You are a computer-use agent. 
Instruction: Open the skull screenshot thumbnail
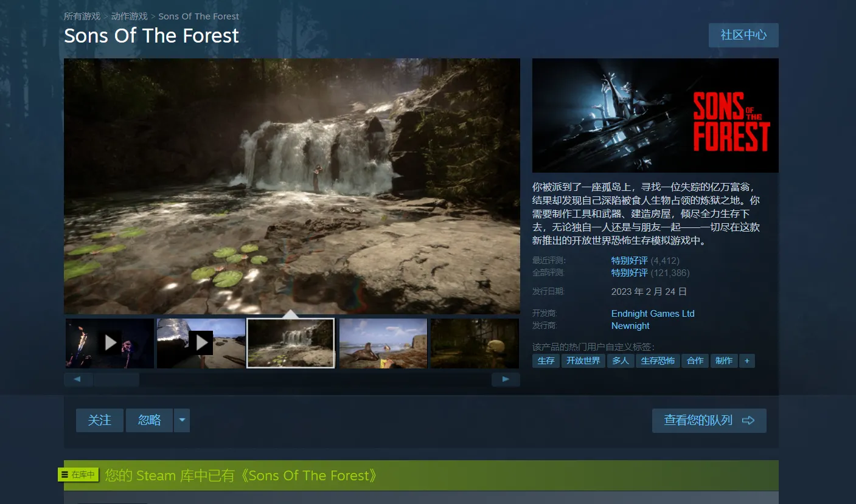coord(475,343)
